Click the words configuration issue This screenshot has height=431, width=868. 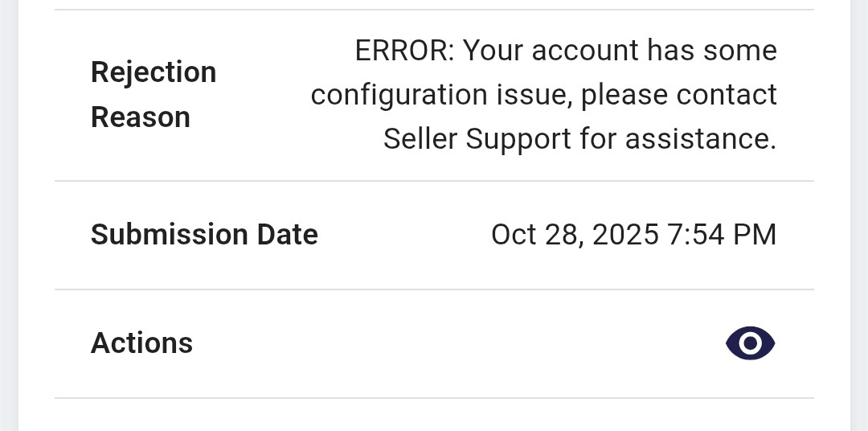coord(441,95)
